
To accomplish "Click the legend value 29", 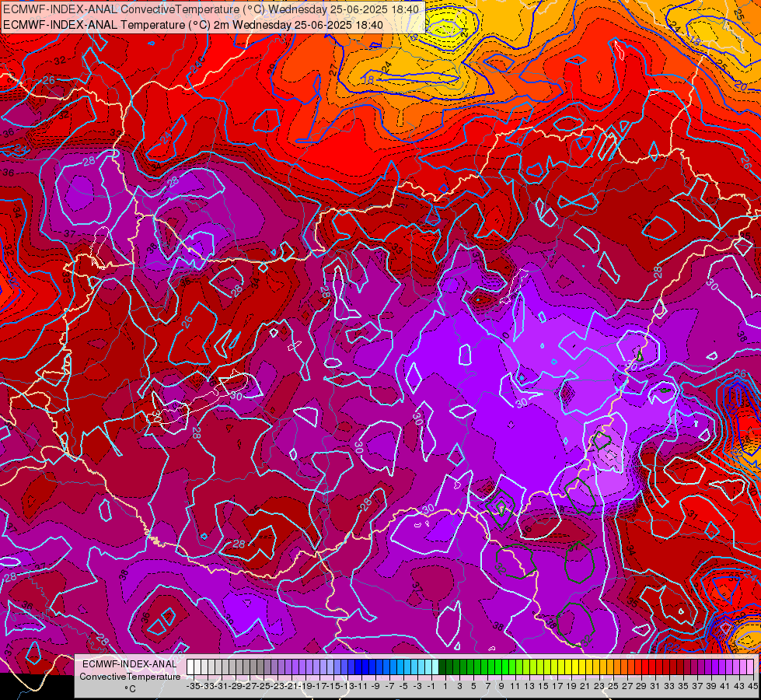I will [641, 687].
